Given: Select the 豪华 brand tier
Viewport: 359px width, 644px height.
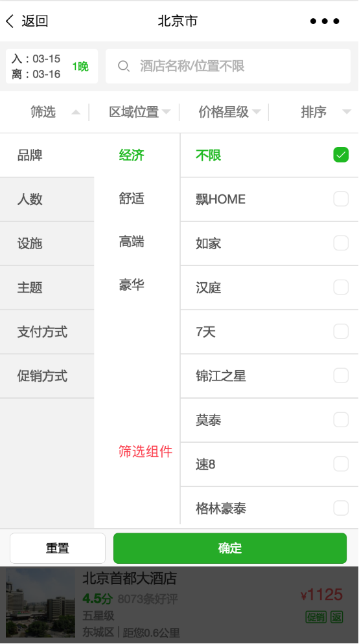Looking at the screenshot, I should click(132, 285).
